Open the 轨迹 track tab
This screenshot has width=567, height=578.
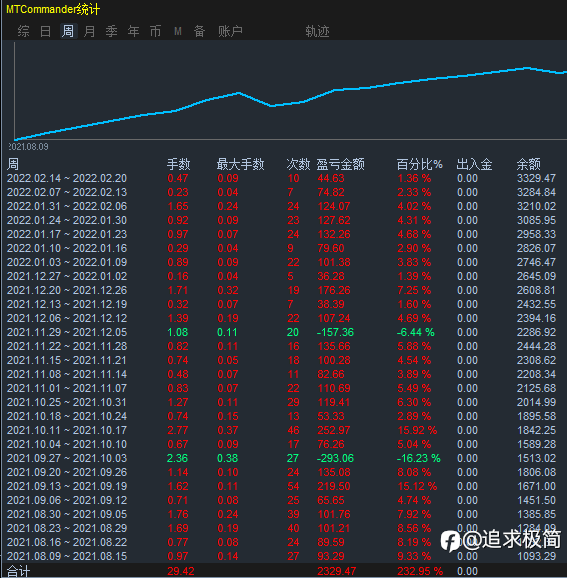[x=317, y=31]
